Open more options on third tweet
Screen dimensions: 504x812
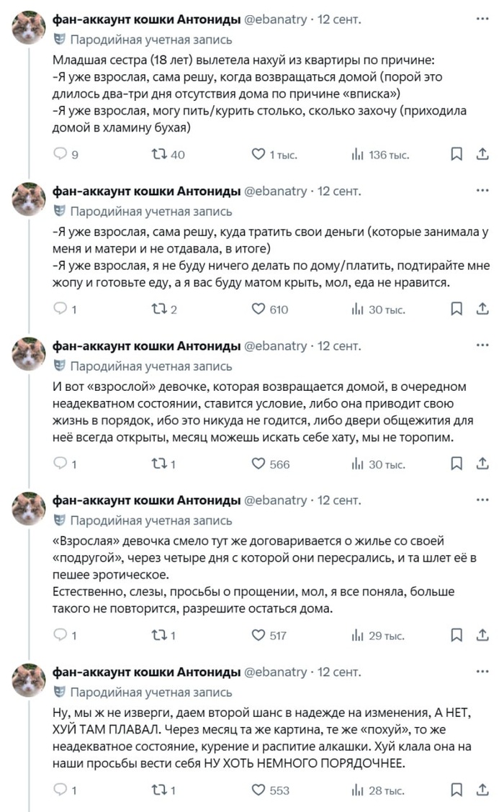[482, 345]
